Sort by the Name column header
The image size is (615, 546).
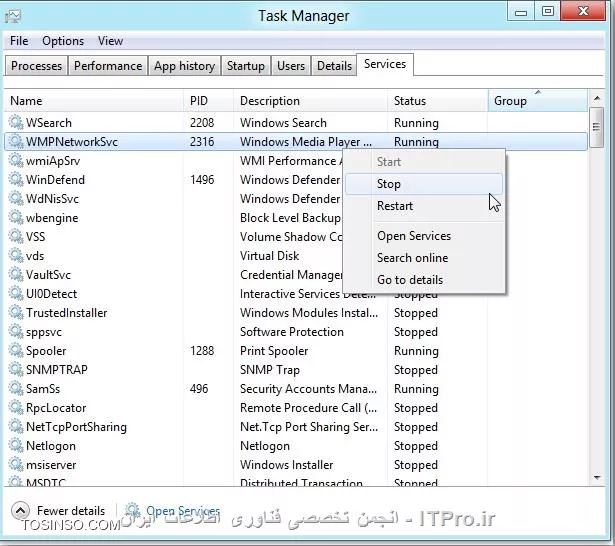point(93,101)
